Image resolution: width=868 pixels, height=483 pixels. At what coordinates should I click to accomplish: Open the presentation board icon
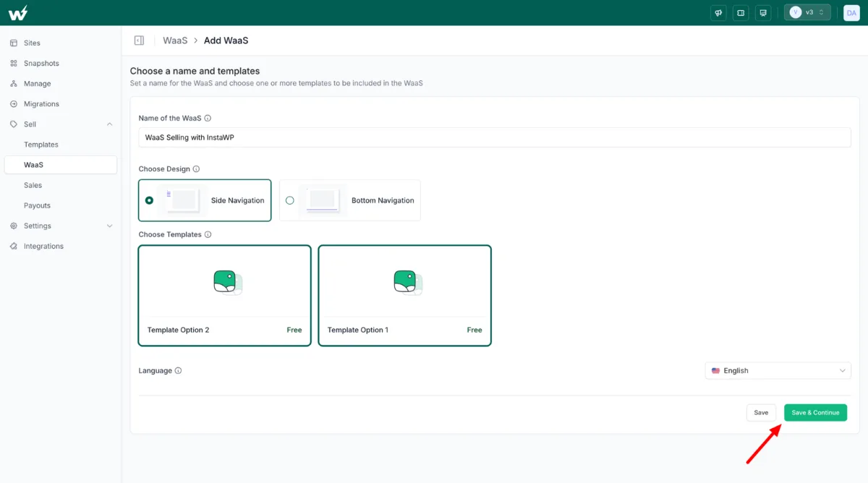pos(762,12)
